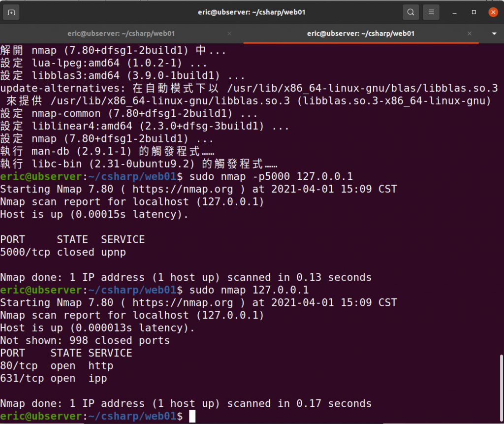Click the '5000/tcp closed upnp' line
Screen dimensions: 504x424
click(63, 252)
